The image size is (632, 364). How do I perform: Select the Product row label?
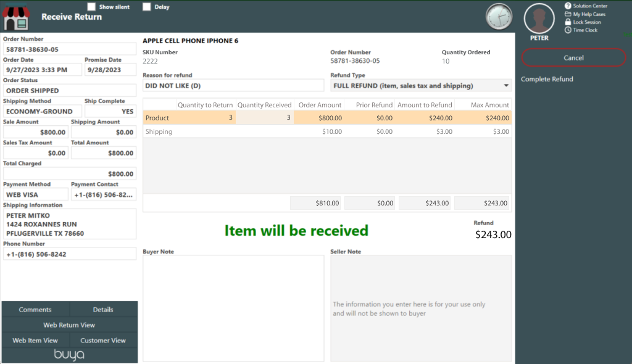(x=157, y=118)
